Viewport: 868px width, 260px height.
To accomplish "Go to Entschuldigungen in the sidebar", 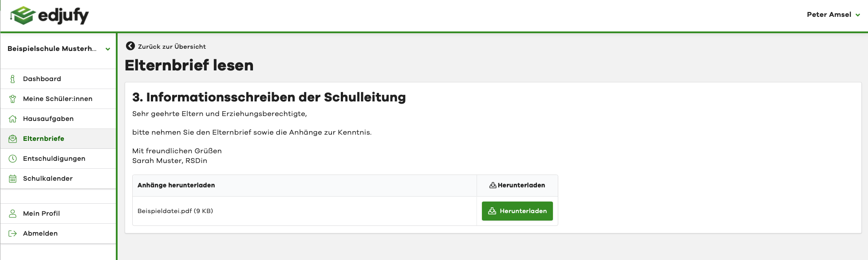I will point(54,159).
